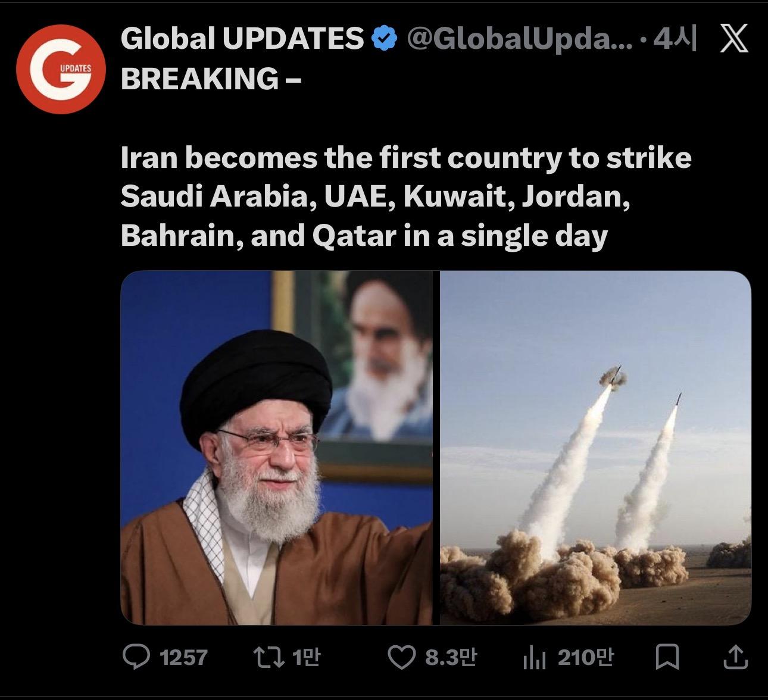
Task: Like the post with heart icon
Action: coord(402,657)
